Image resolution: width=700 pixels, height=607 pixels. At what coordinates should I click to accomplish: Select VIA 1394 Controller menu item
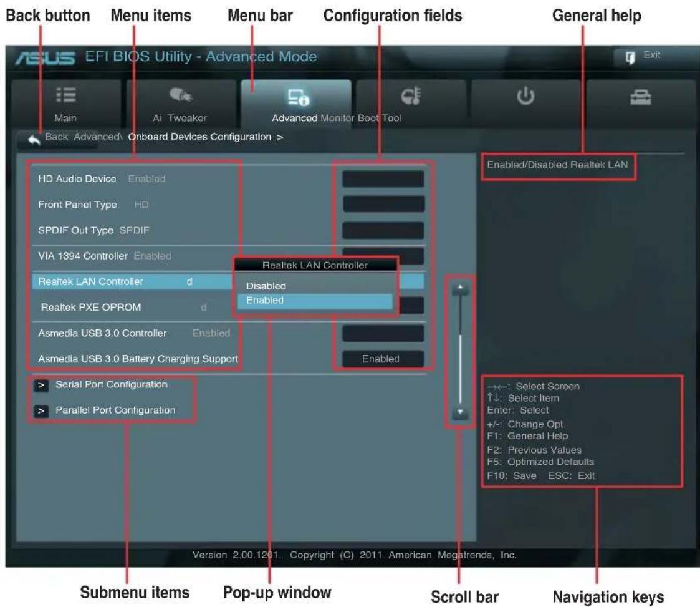point(83,256)
